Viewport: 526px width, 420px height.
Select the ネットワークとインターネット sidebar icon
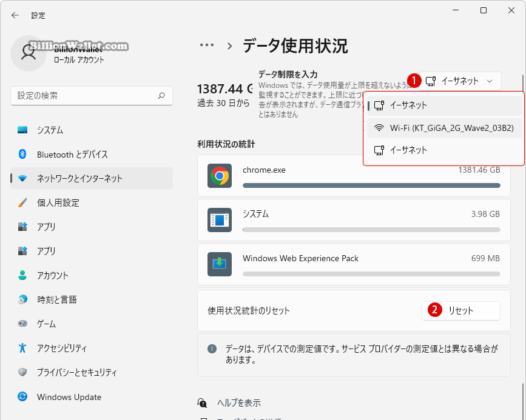tap(22, 178)
